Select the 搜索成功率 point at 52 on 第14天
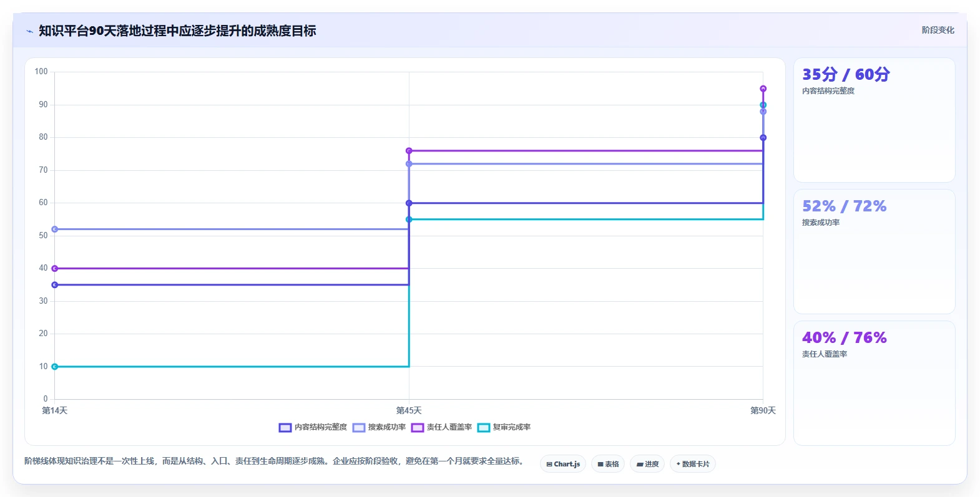Screen dimensions: 980x497 coord(55,229)
